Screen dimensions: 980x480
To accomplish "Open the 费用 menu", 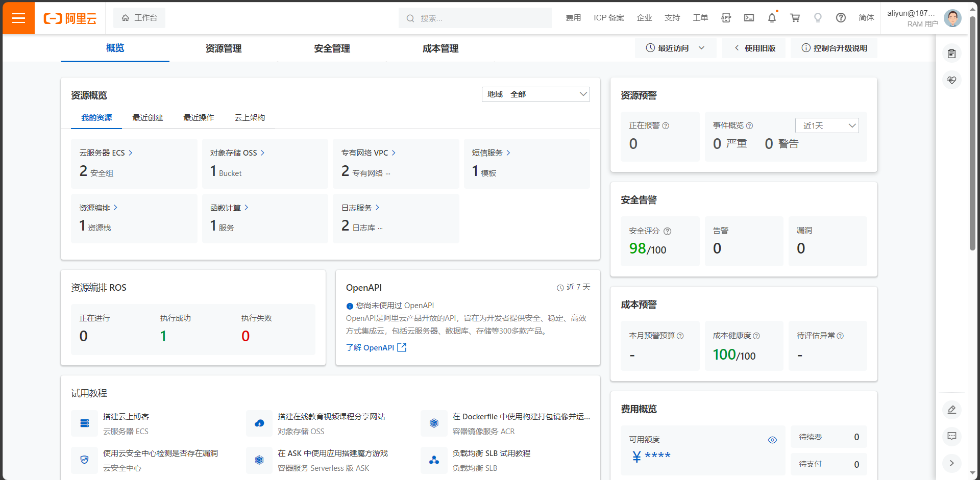I will coord(573,18).
